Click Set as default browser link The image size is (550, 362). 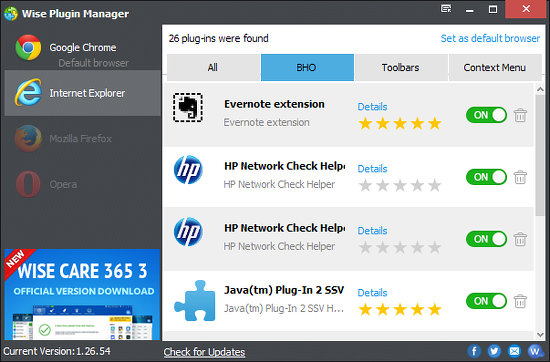pos(490,38)
